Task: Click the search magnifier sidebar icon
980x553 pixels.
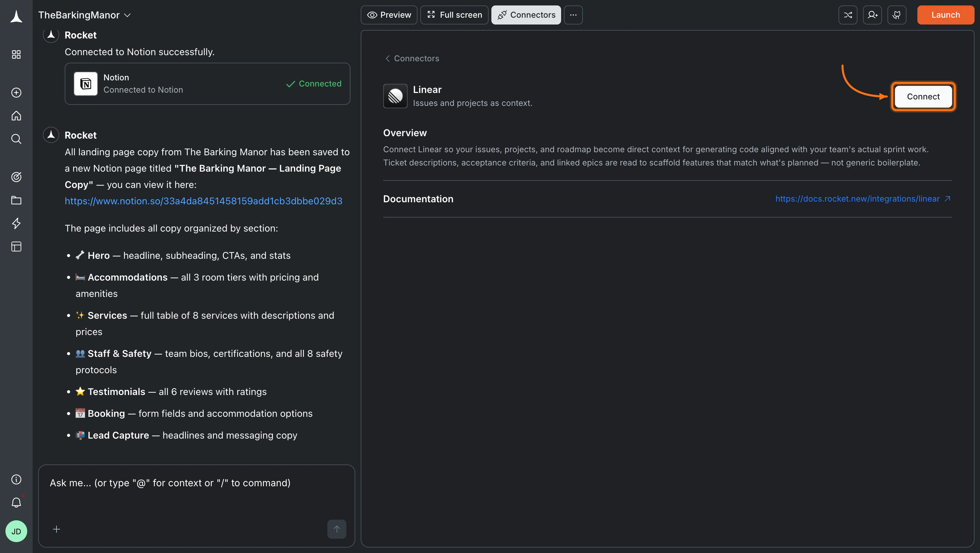Action: 16,139
